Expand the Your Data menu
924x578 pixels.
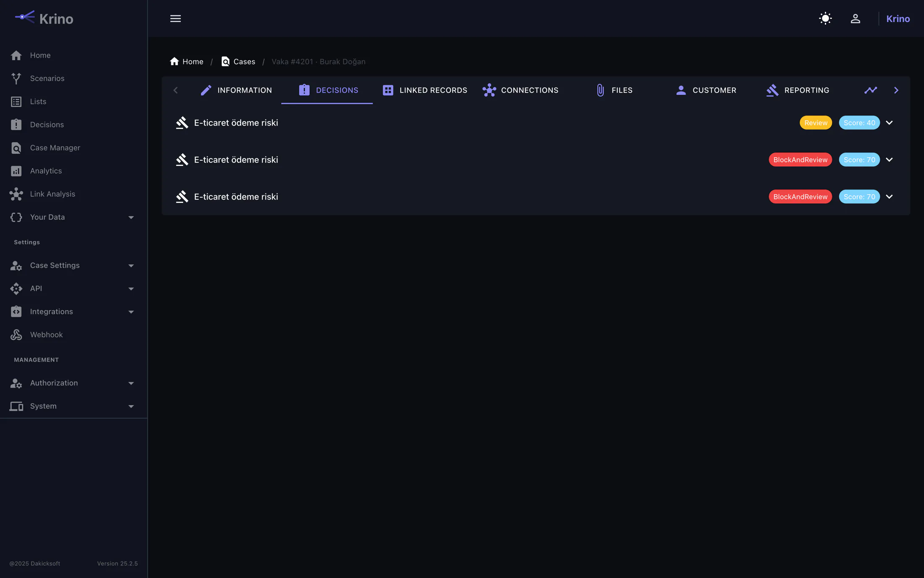tap(73, 217)
